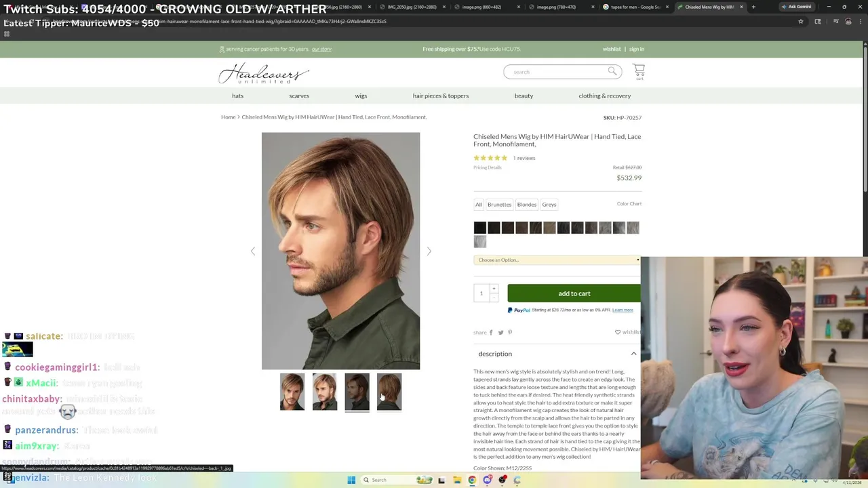Open hair pieces & toppers menu
This screenshot has height=488, width=868.
tap(441, 96)
